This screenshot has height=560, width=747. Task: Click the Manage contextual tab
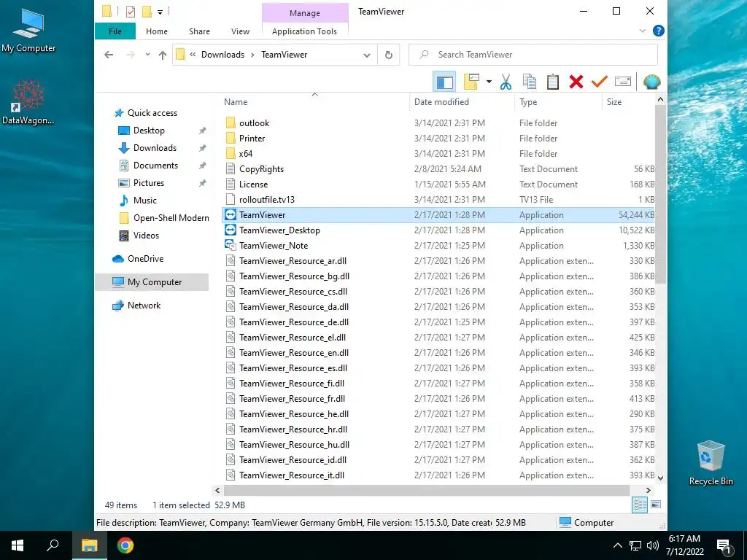[x=305, y=13]
